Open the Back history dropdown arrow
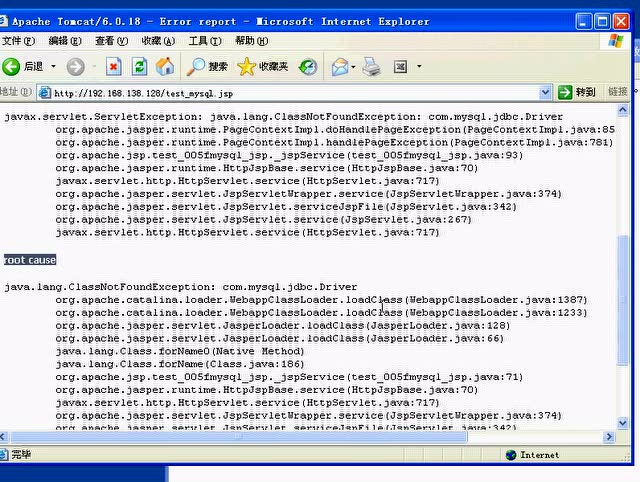 pyautogui.click(x=53, y=67)
